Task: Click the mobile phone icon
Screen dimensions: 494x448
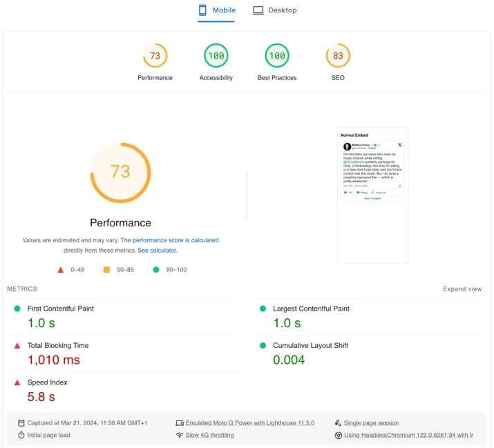Action: [202, 10]
